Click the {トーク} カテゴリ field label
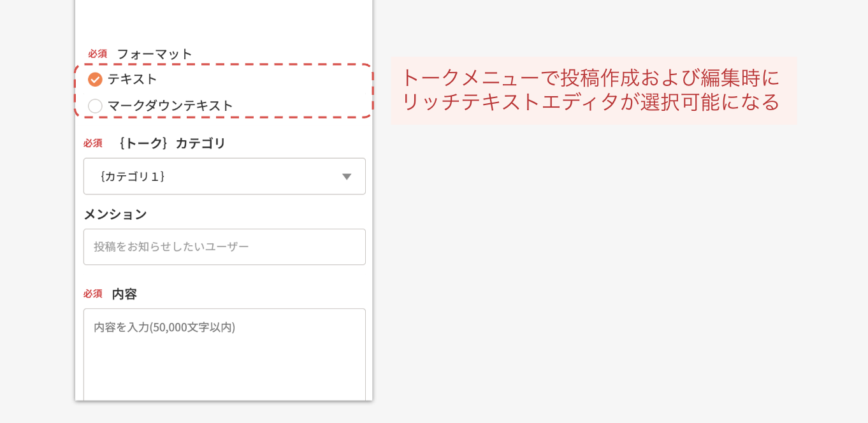 171,143
